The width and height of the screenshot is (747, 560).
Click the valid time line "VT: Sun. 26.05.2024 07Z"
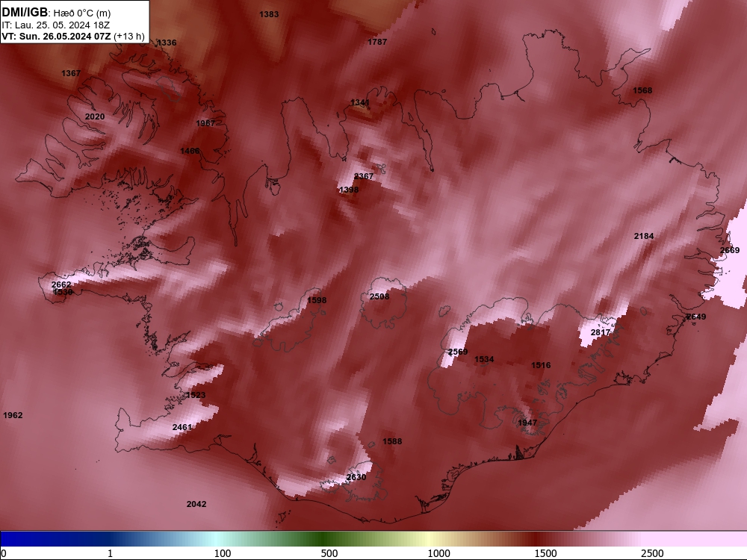point(56,36)
